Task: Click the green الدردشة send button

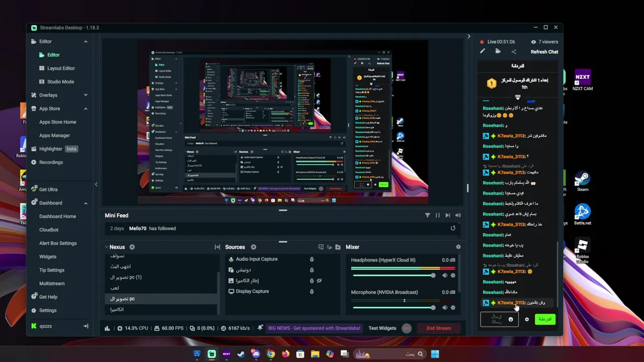Action: point(545,319)
